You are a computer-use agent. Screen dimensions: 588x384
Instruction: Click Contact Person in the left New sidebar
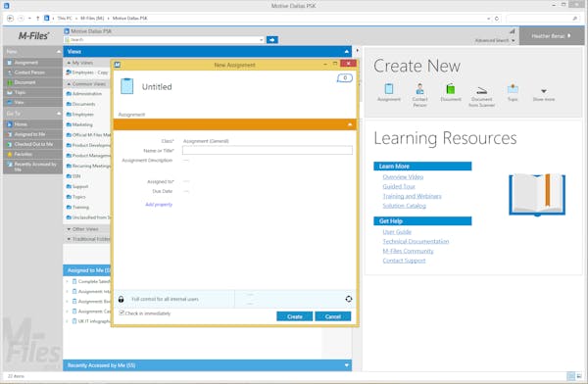pos(29,72)
